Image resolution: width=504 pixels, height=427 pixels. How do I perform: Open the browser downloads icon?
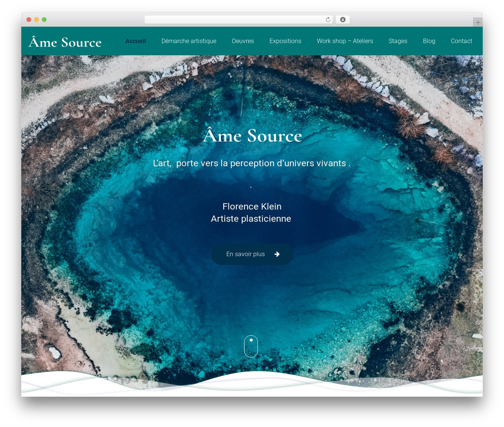(x=343, y=20)
